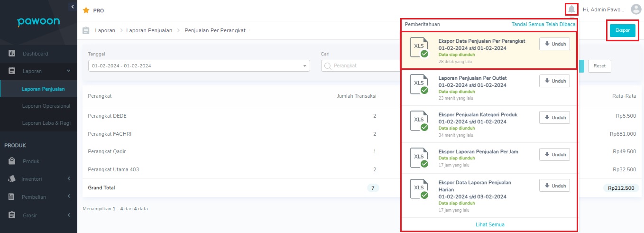The width and height of the screenshot is (644, 233).
Task: Click the Reset button
Action: coord(599,66)
